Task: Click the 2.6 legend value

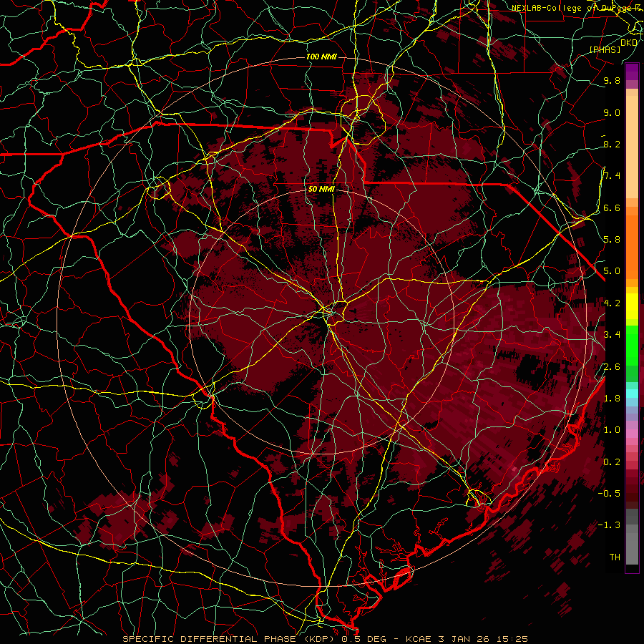Action: 612,367
